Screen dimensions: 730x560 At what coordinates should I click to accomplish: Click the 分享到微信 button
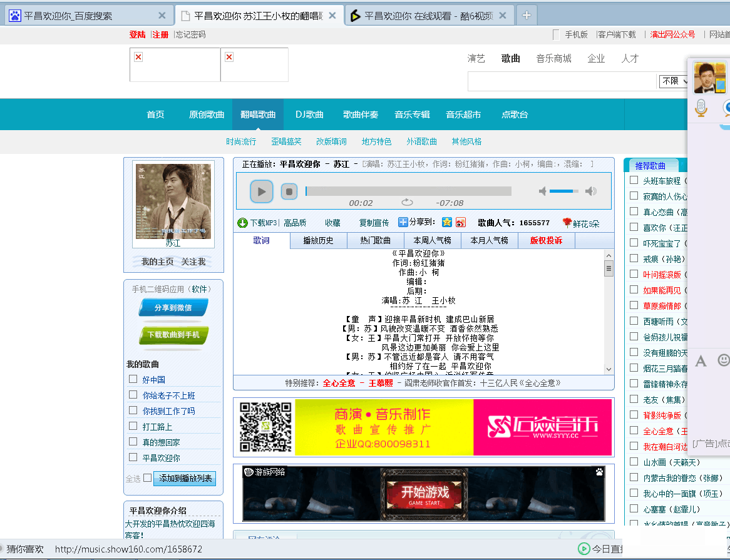click(173, 308)
